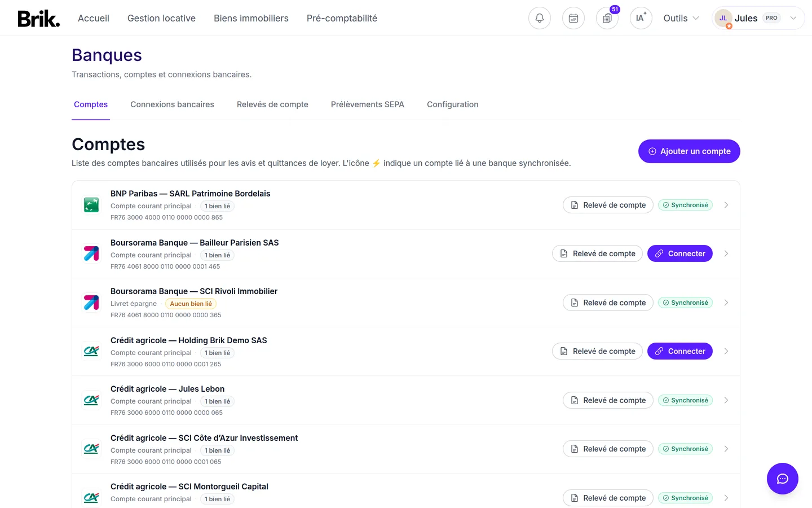The width and height of the screenshot is (812, 508).
Task: Open the IA assistant icon
Action: point(641,18)
